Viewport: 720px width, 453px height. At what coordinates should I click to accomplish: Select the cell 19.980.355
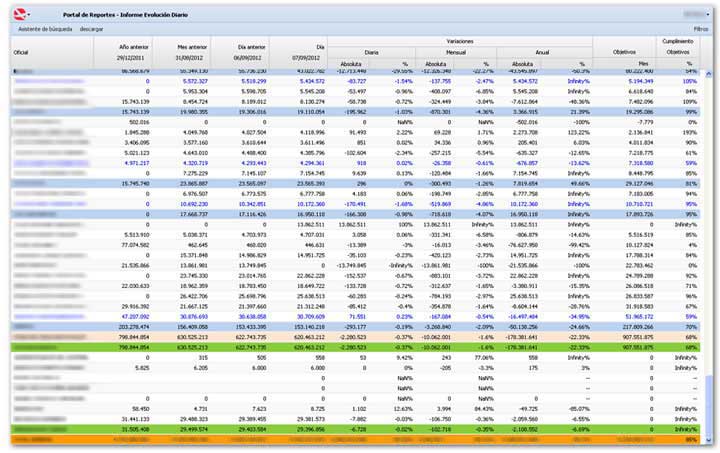pyautogui.click(x=194, y=112)
